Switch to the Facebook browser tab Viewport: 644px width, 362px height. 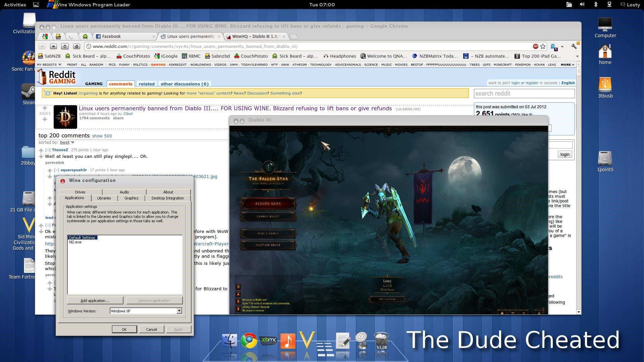(124, 36)
